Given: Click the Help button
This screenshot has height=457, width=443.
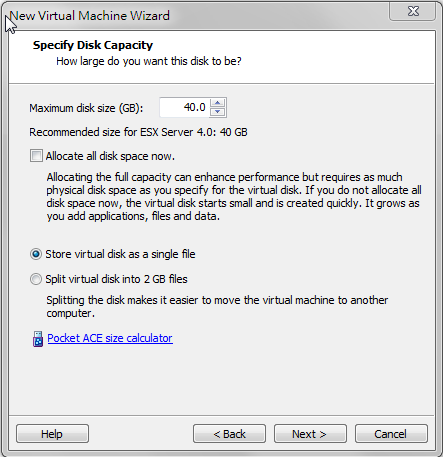Looking at the screenshot, I should click(x=52, y=434).
